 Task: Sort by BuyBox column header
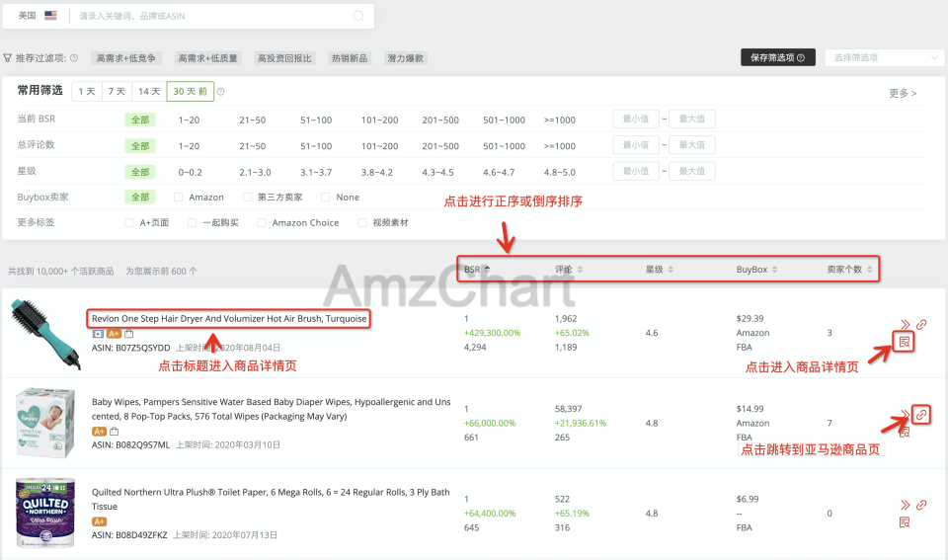click(757, 269)
